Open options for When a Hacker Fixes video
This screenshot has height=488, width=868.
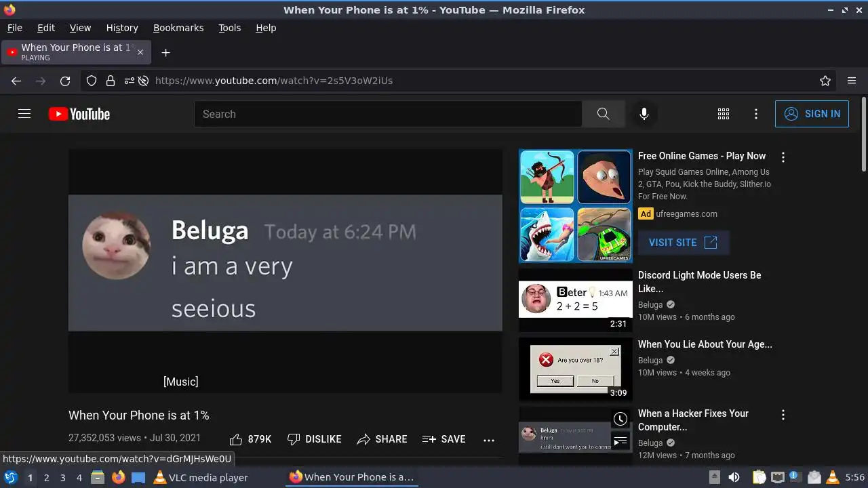coord(783,415)
